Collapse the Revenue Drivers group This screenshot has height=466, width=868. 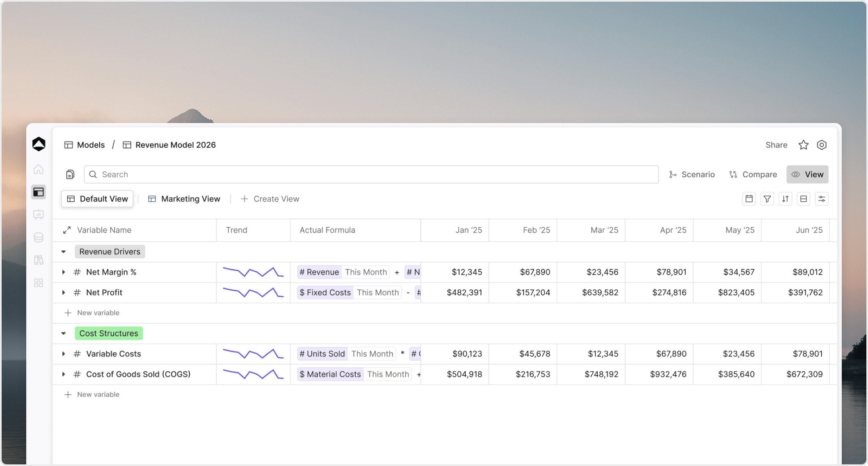[x=64, y=252]
